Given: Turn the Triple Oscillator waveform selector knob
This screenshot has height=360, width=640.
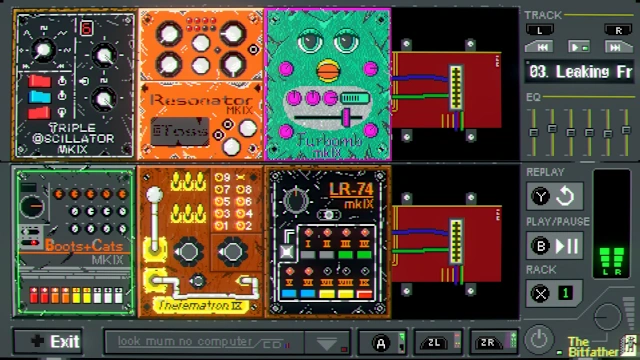Looking at the screenshot, I should point(42,50).
